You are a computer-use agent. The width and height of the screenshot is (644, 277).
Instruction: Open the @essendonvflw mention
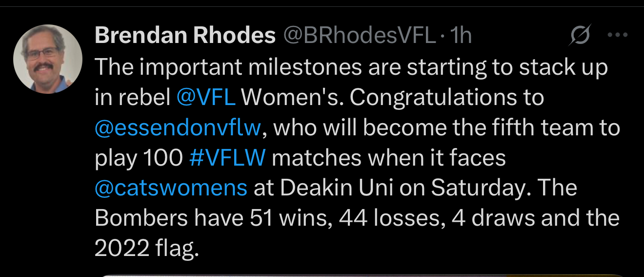pos(179,128)
